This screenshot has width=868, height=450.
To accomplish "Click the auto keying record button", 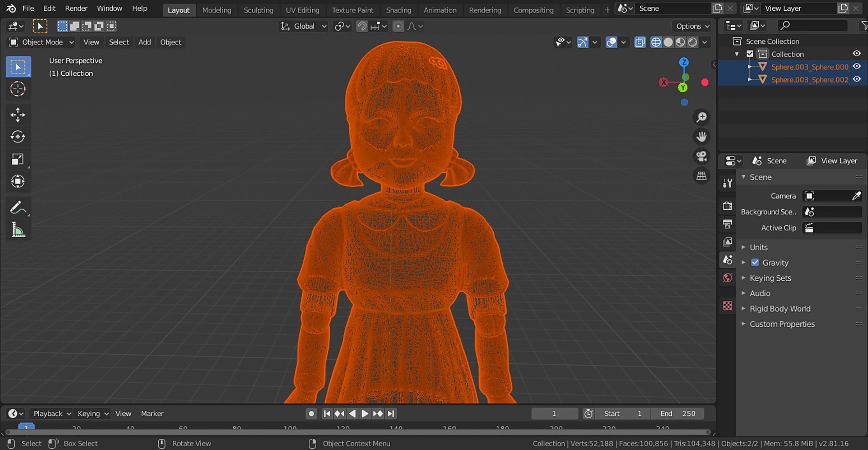I will tap(311, 414).
